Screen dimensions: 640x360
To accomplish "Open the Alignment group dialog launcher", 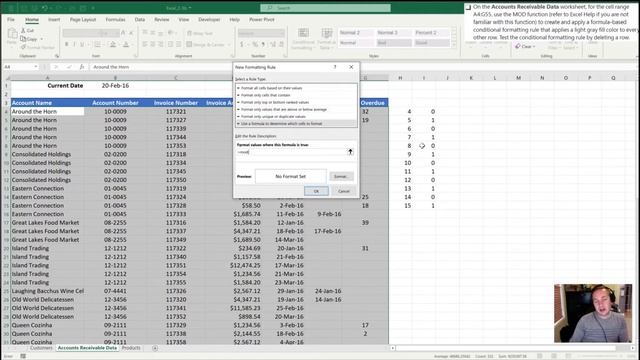I will coord(232,56).
